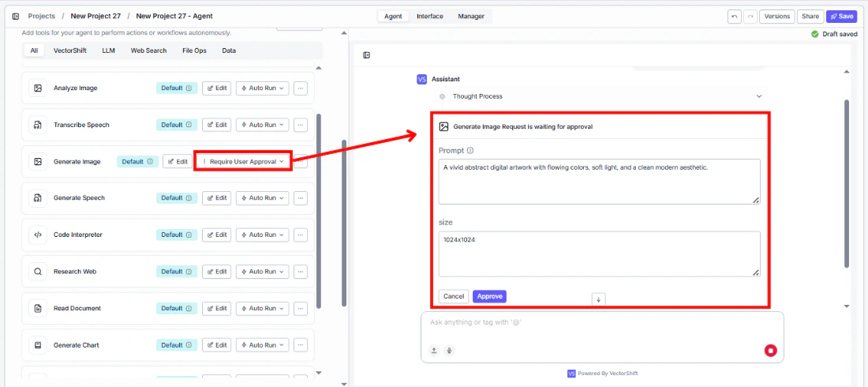Click the redo arrow button
The width and height of the screenshot is (868, 387).
pos(750,16)
